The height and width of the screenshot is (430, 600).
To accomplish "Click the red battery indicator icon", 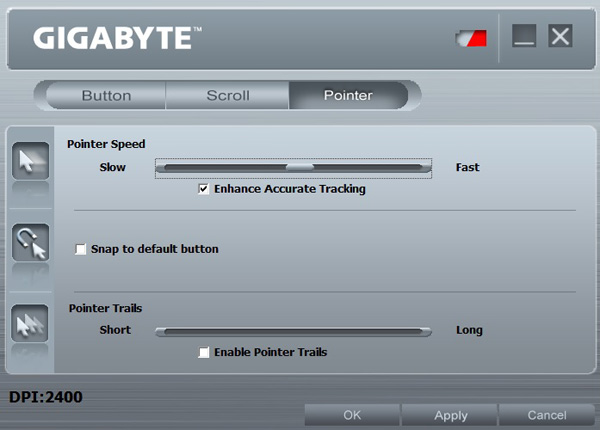I will [471, 38].
